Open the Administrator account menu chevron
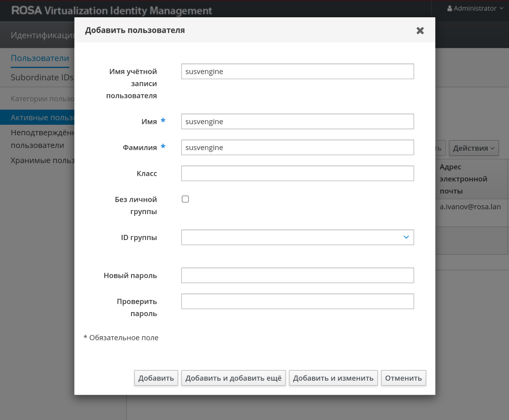The image size is (509, 420). pos(501,9)
